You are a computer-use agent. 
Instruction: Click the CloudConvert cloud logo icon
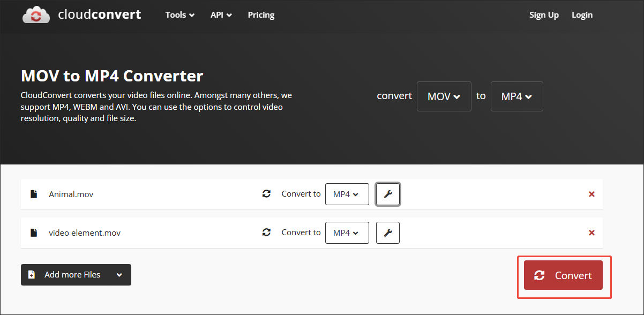pyautogui.click(x=36, y=15)
